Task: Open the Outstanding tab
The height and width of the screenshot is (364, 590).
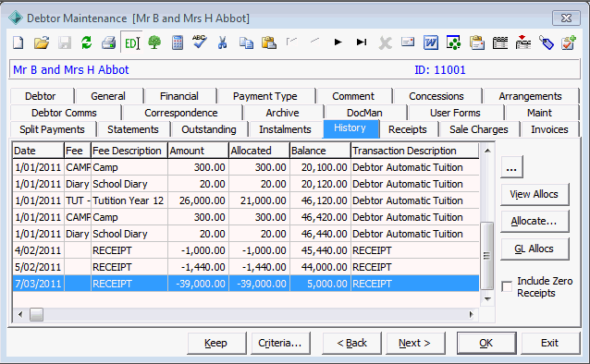Action: [x=209, y=129]
